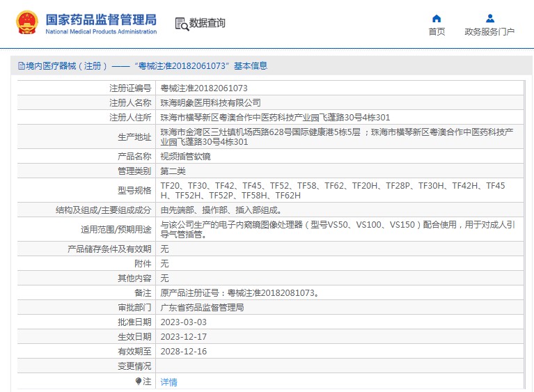Click approval date 2023-03-03

[184, 322]
